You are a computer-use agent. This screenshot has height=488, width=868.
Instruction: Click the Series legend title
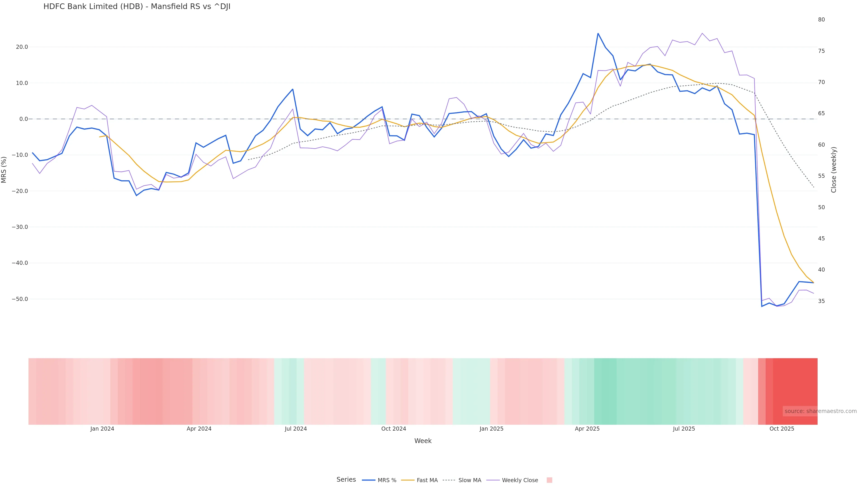[346, 480]
